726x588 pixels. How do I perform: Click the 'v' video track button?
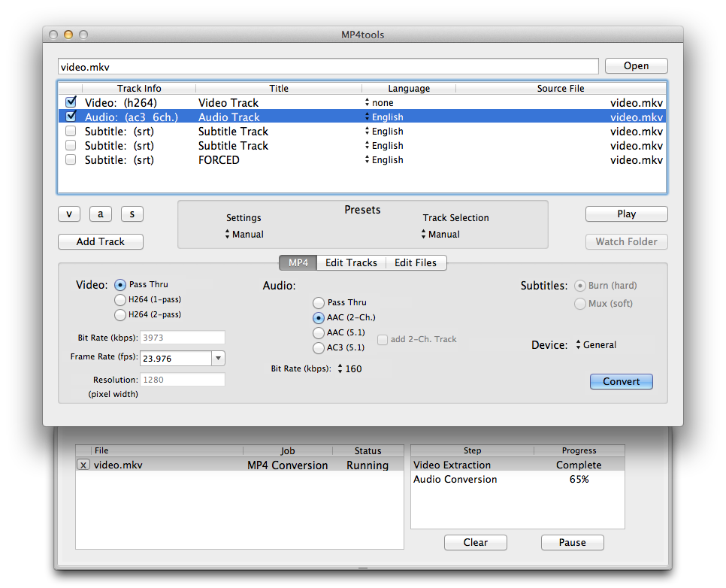click(69, 214)
